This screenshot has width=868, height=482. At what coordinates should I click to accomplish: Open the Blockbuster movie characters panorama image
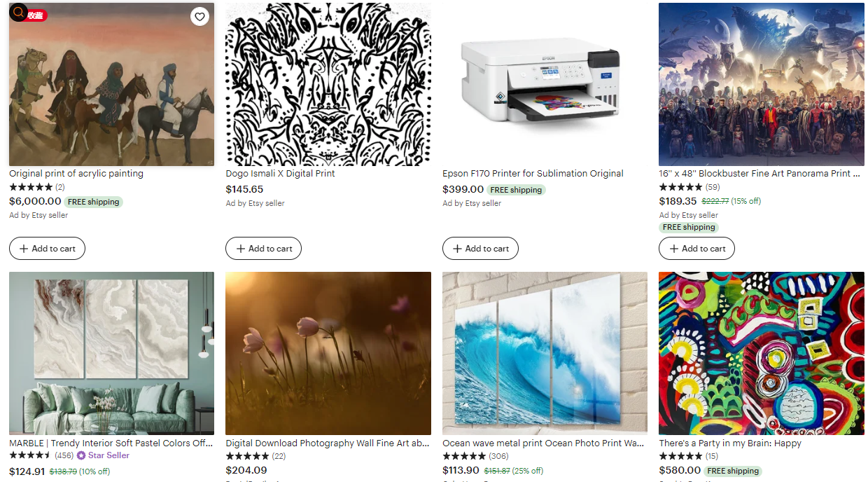pyautogui.click(x=762, y=84)
